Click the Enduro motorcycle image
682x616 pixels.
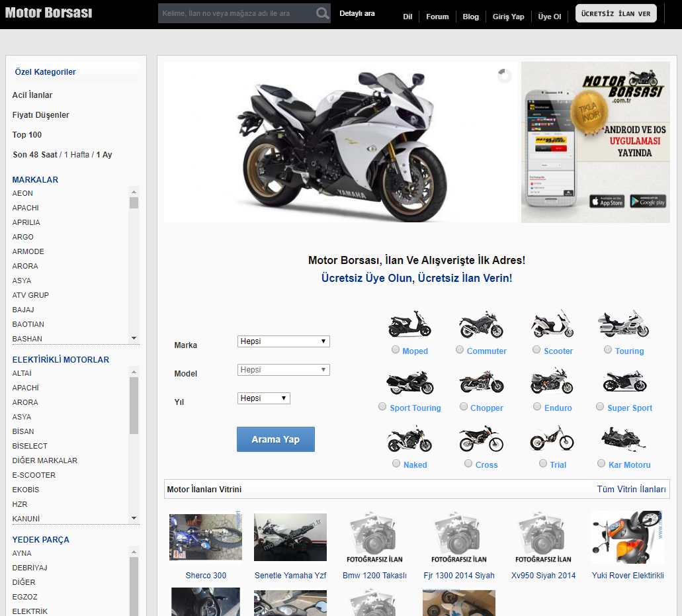click(552, 381)
